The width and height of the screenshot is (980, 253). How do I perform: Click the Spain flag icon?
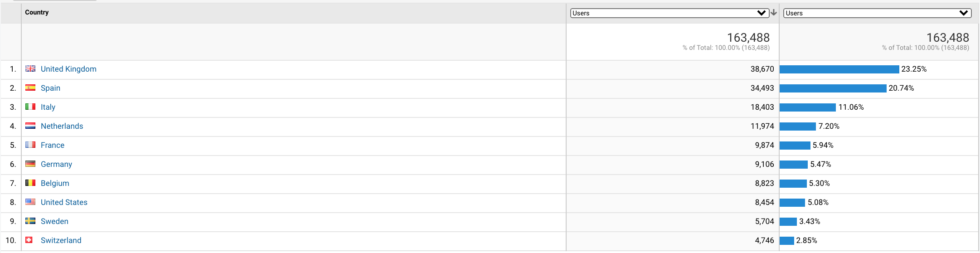(x=30, y=88)
